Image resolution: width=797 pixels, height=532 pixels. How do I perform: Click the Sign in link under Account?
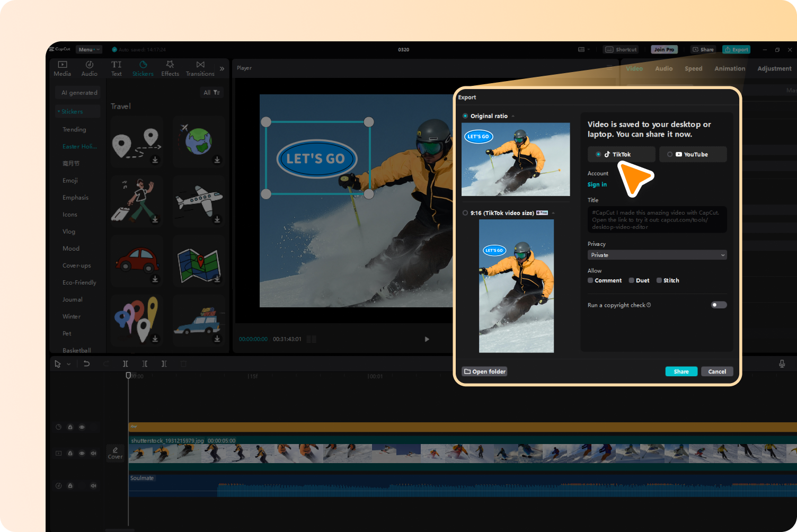click(597, 184)
